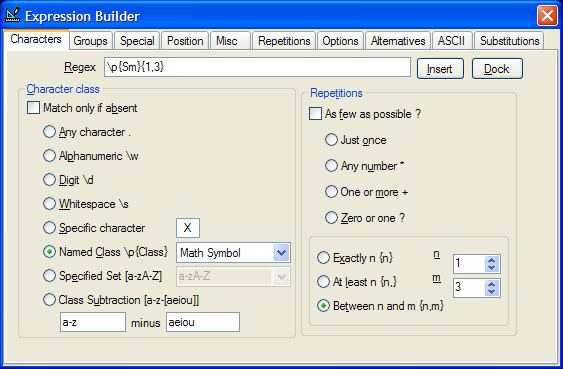Tick the As few as possible checkbox
The width and height of the screenshot is (563, 369).
coord(315,114)
